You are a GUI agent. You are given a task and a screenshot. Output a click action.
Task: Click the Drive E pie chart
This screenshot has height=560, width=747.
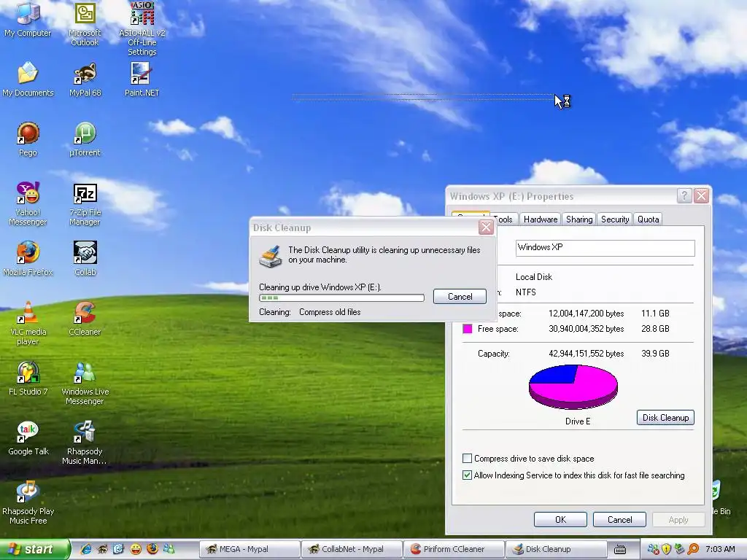coord(573,386)
